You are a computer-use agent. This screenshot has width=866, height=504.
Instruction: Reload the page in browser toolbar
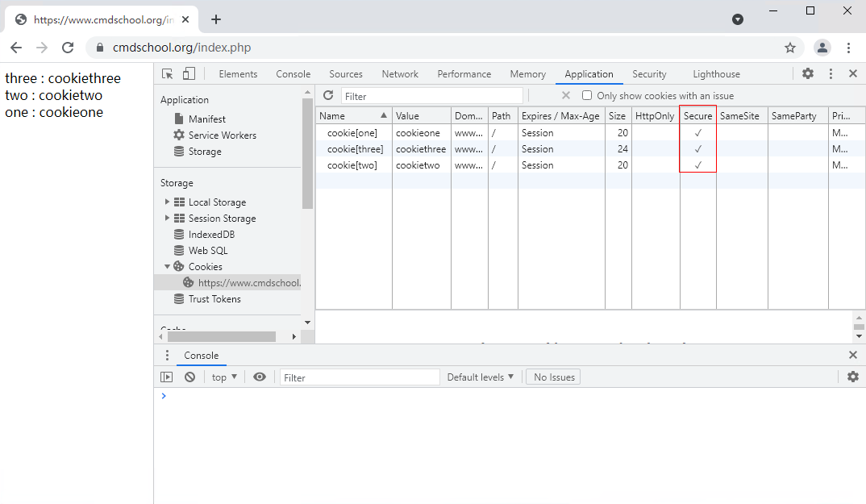(68, 48)
